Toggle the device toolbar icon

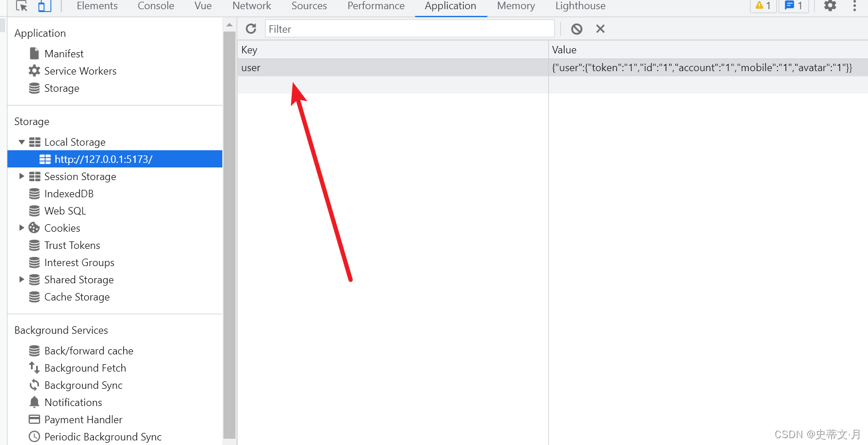tap(45, 6)
